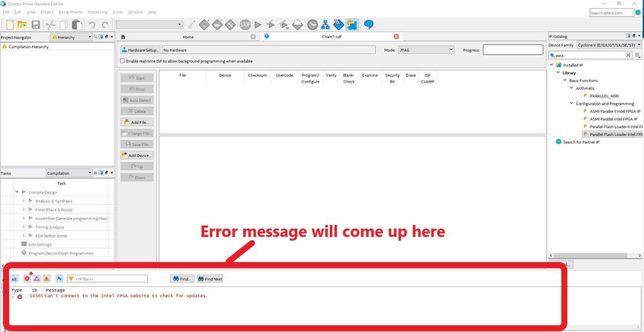This screenshot has height=332, width=644.
Task: Click the Add Device button
Action: pos(137,156)
